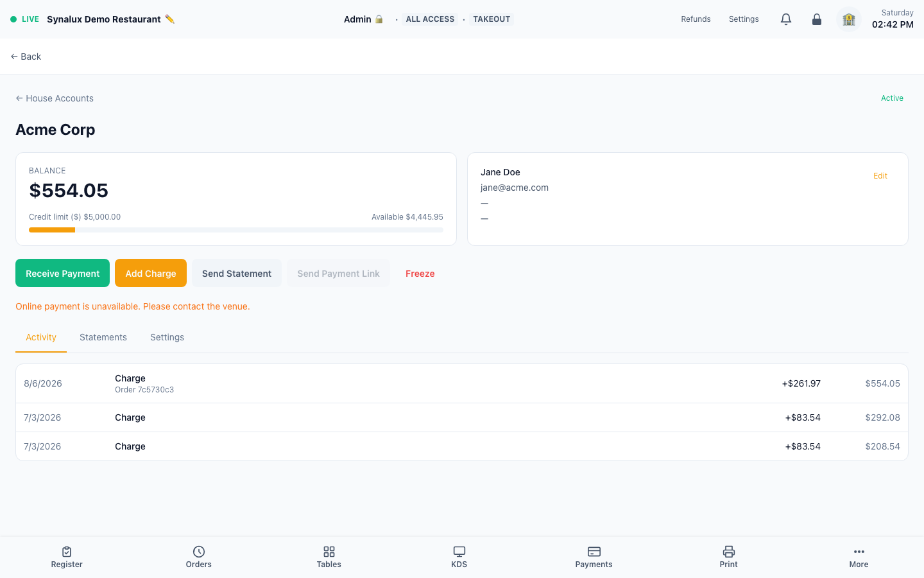Click the credit limit progress bar
Image resolution: width=924 pixels, height=578 pixels.
coord(236,230)
